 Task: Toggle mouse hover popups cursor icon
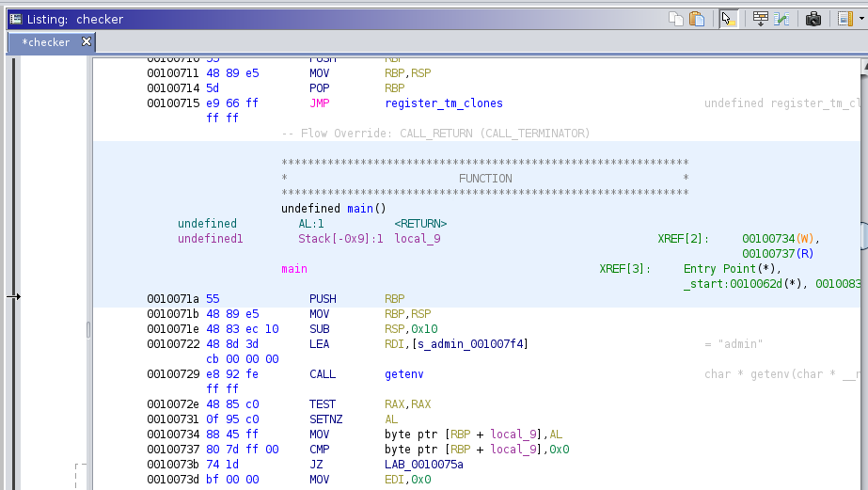click(728, 19)
